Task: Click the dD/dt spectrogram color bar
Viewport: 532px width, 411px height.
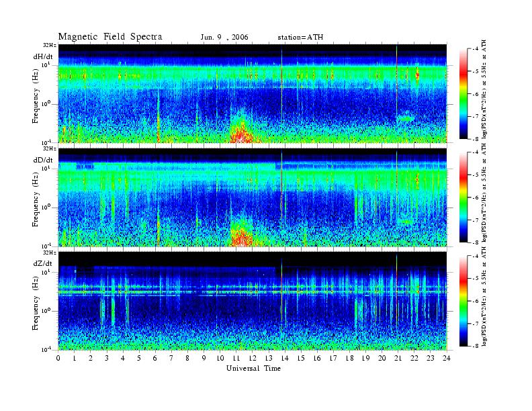Action: 463,197
